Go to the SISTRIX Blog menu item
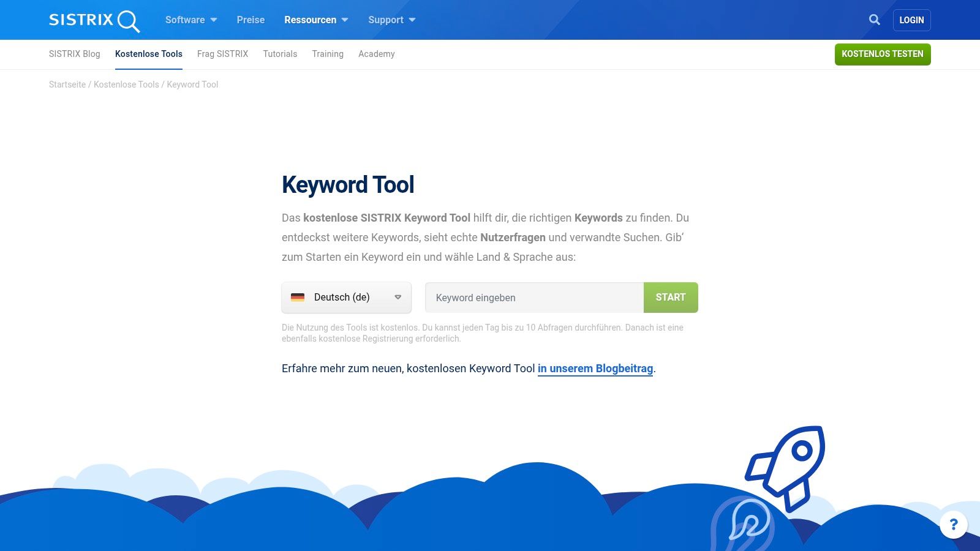The image size is (980, 551). [74, 54]
